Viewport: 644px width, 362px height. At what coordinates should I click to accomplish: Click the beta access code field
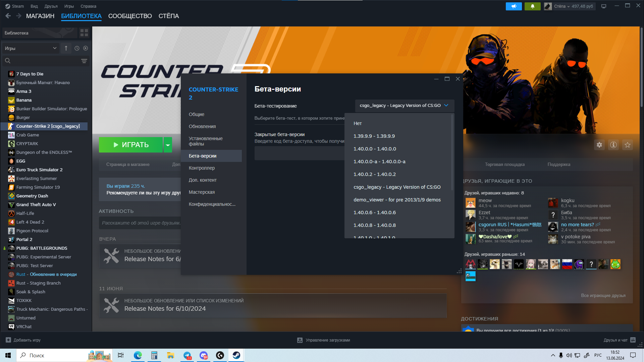300,154
